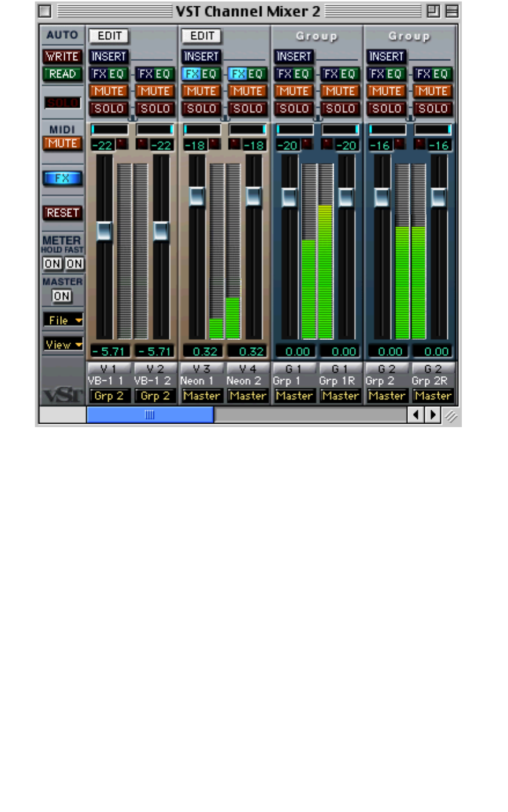This screenshot has height=812, width=508.
Task: Open Grp 2R output routing Master menu
Action: tap(433, 396)
